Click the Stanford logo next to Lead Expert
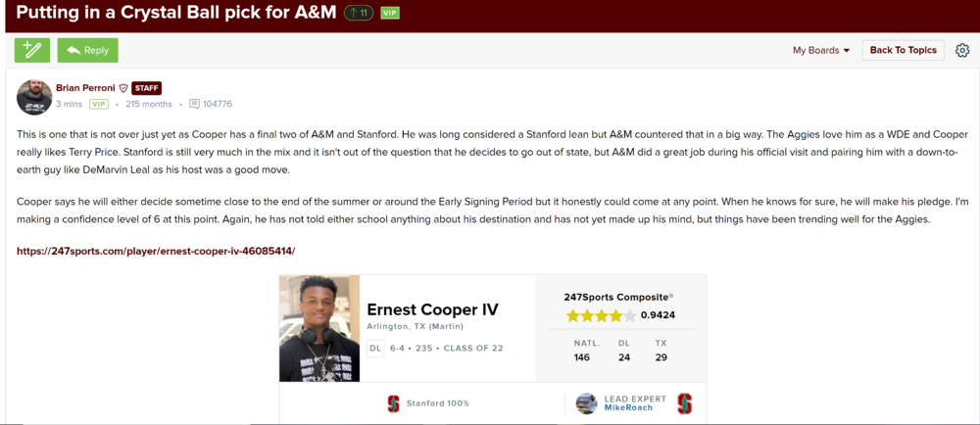The height and width of the screenshot is (425, 980). pos(684,403)
